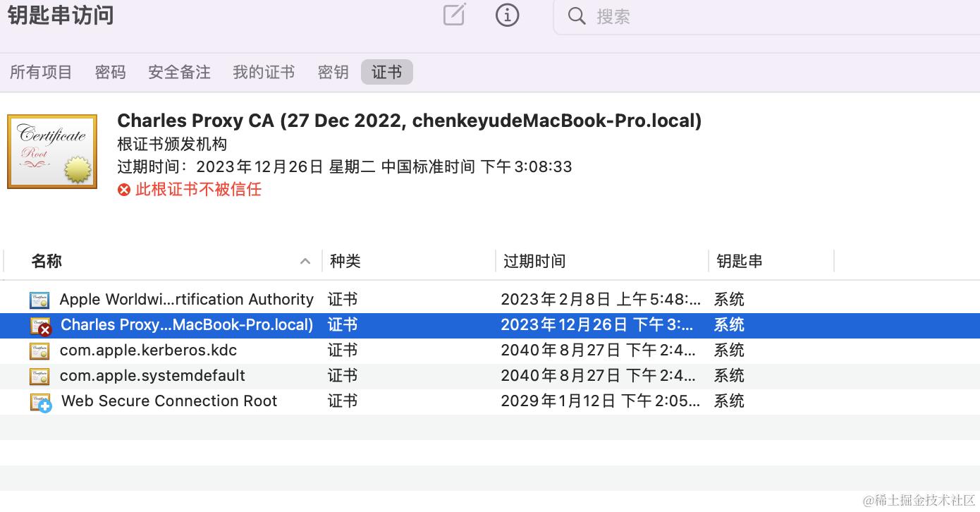This screenshot has width=980, height=512.
Task: Select the com.apple.systemdefault row name
Action: (153, 375)
